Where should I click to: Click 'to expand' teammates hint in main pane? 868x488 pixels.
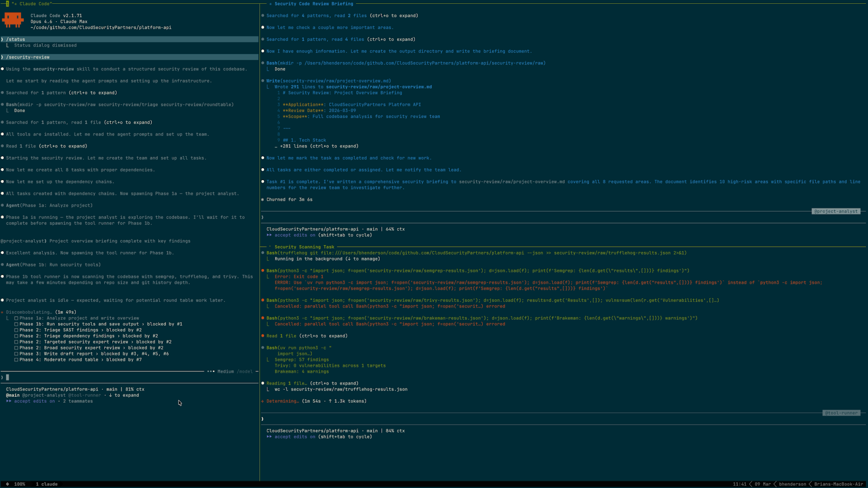126,395
